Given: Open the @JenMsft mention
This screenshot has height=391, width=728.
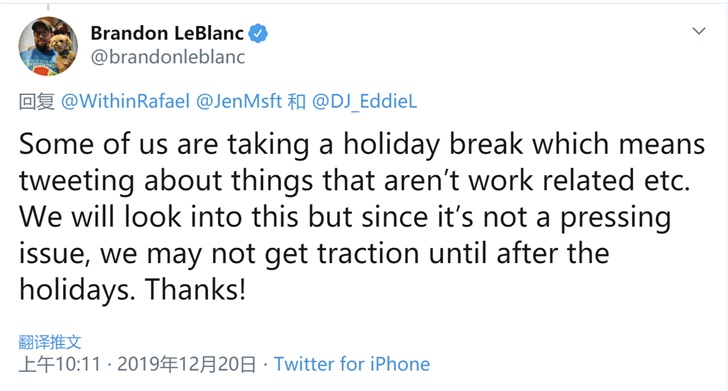Looking at the screenshot, I should [239, 101].
